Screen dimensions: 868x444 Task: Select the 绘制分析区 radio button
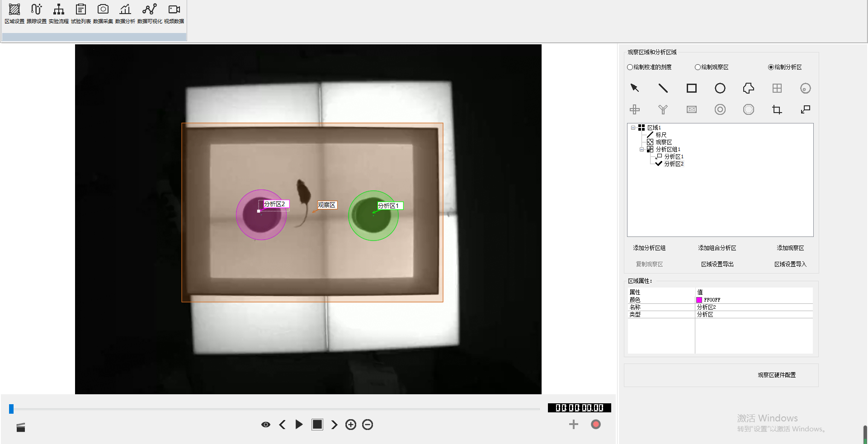771,67
